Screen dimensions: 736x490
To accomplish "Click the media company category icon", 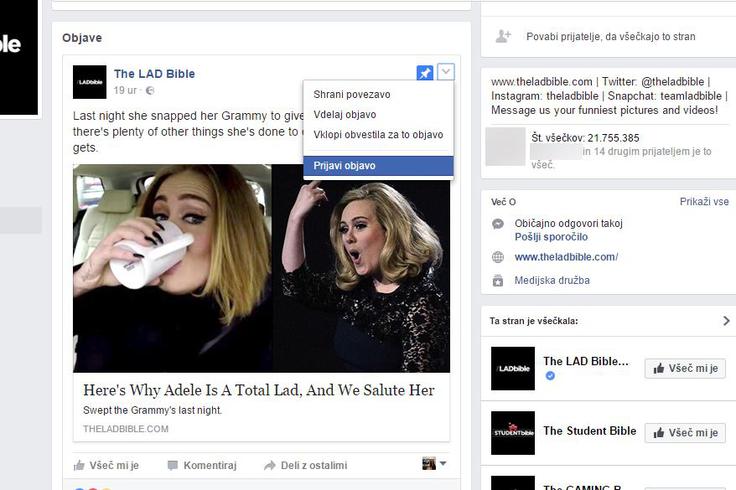I will pyautogui.click(x=498, y=281).
